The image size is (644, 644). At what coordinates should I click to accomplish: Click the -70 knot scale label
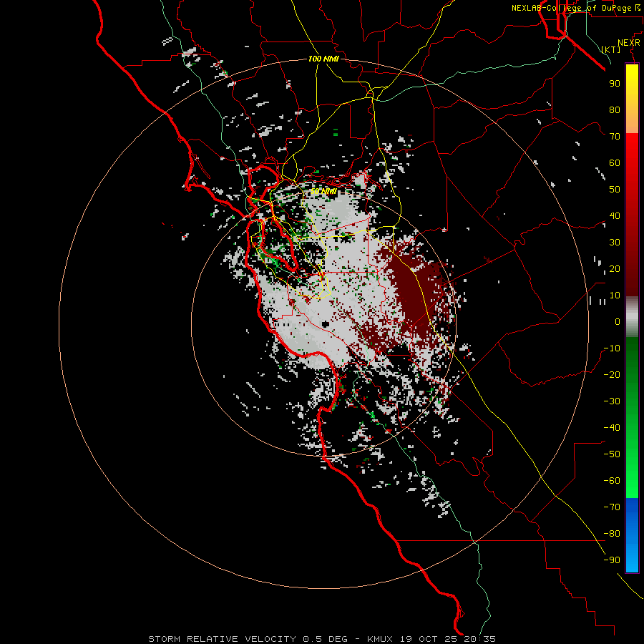pyautogui.click(x=612, y=507)
